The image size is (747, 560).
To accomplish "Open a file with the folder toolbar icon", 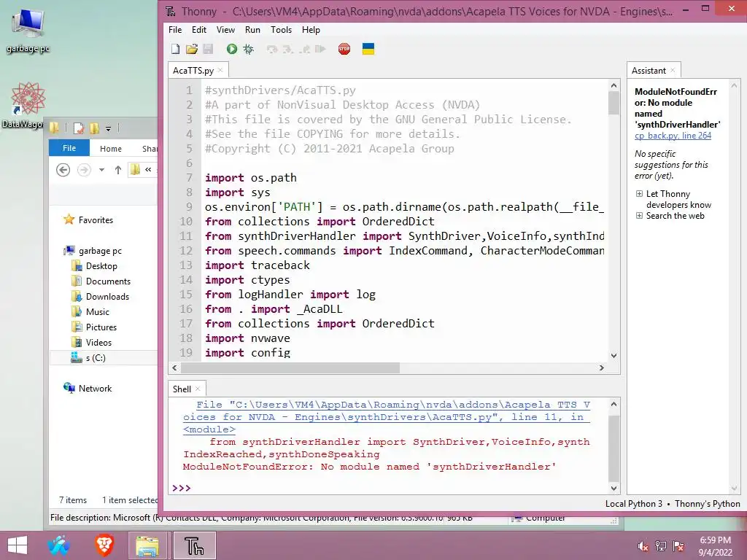I will [192, 49].
